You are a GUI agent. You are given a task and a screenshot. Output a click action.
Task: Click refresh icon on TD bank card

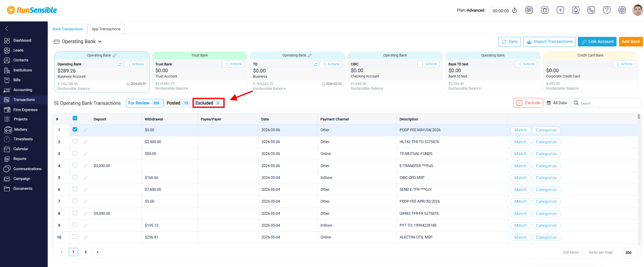coord(316,64)
